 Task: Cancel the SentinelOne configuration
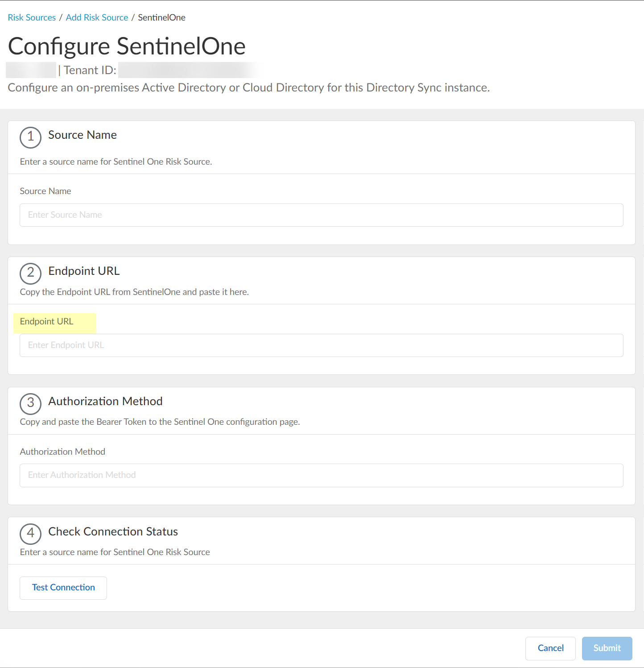[550, 648]
